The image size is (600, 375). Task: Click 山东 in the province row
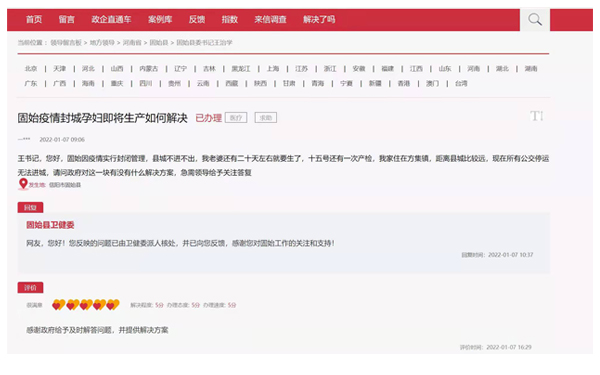445,68
